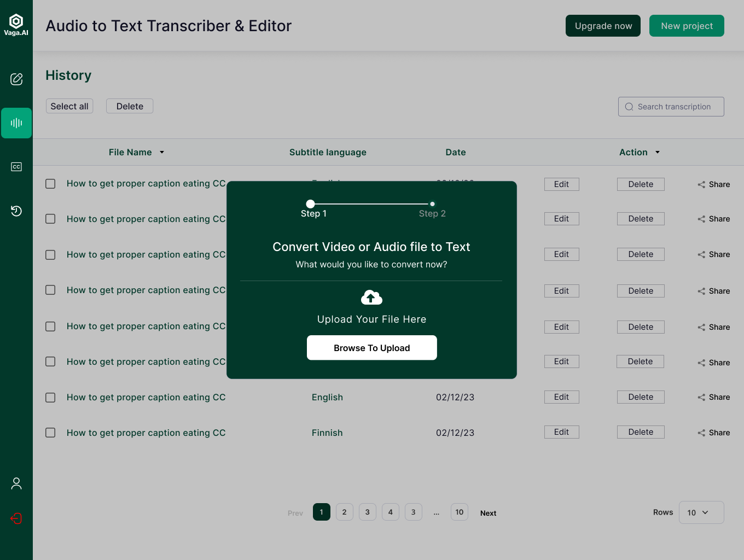Open the edit/compose sidebar icon

click(16, 79)
